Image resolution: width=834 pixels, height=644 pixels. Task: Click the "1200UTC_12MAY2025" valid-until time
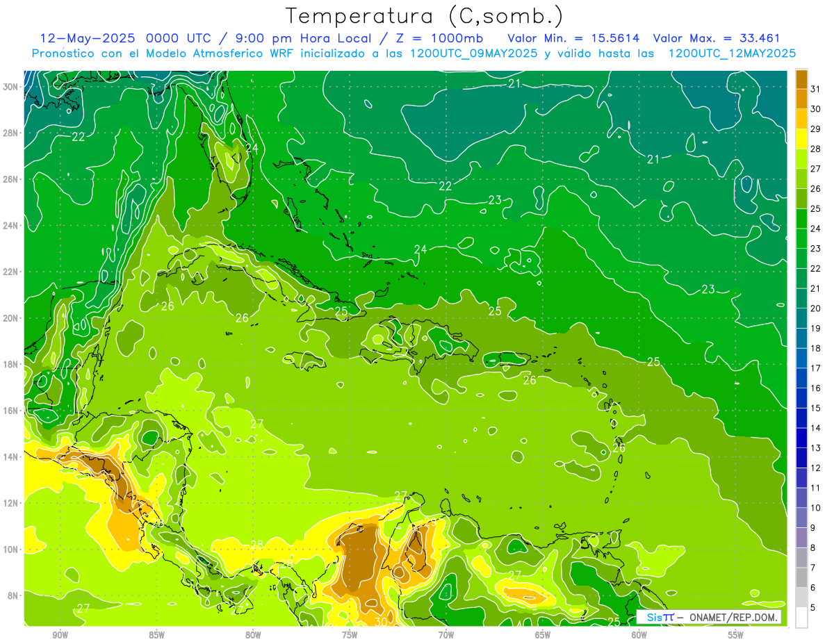732,53
